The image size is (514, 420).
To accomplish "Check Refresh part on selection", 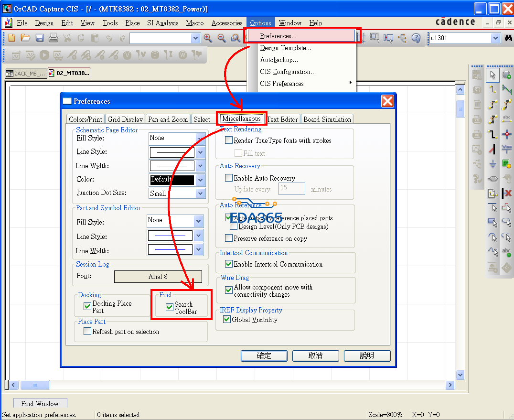I will point(87,332).
